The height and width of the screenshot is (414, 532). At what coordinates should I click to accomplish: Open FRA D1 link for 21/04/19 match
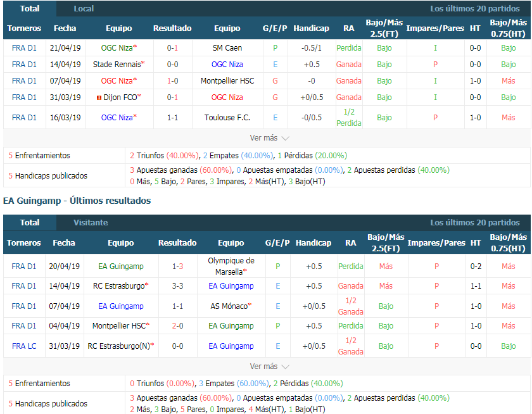pos(24,48)
